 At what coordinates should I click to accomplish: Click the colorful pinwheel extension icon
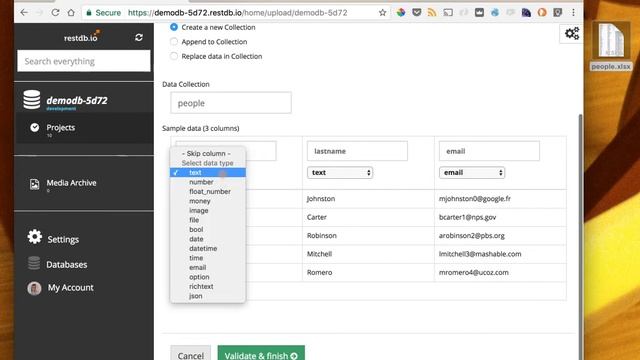tap(401, 13)
